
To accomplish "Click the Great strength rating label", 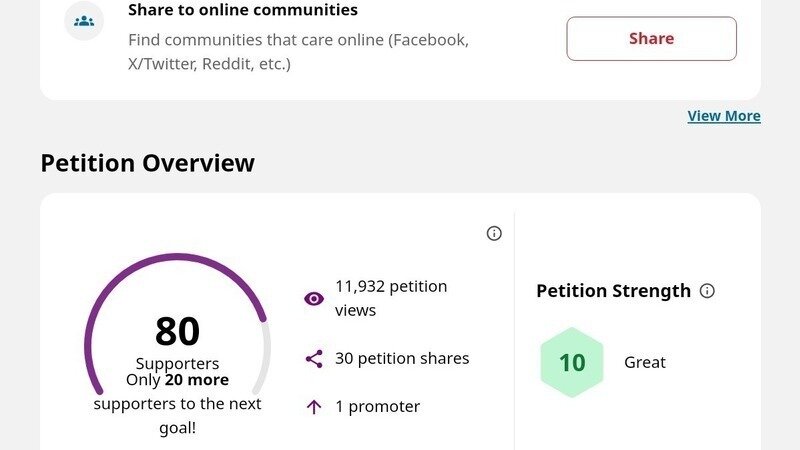I will (x=645, y=362).
